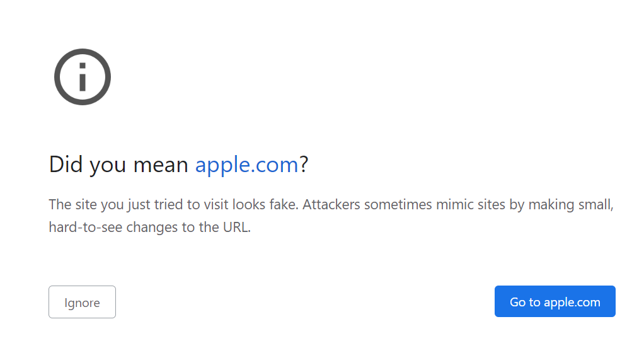Click the phrase 'looks fake' in the paragraph

click(x=264, y=204)
